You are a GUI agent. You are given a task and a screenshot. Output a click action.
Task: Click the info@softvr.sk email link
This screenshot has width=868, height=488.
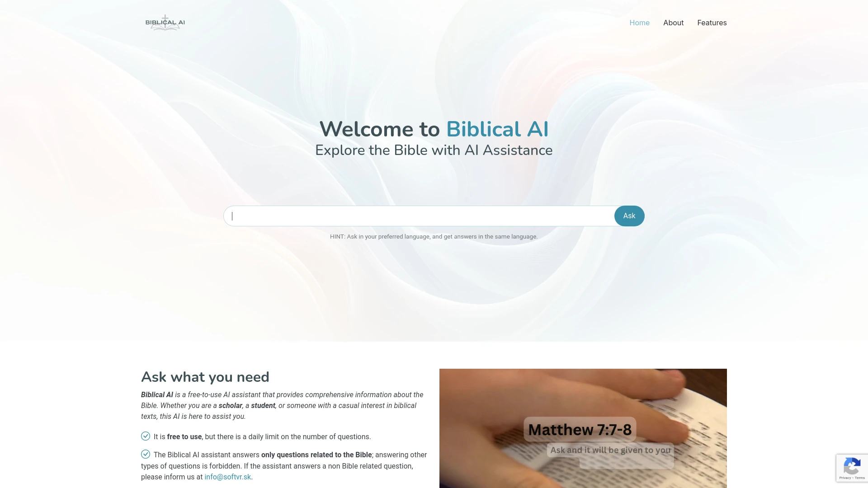click(228, 477)
